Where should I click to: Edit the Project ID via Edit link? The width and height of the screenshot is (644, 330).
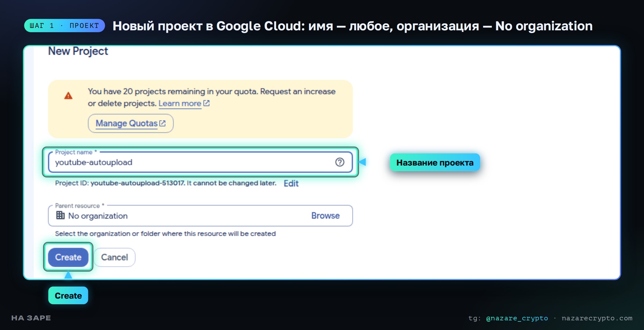291,183
